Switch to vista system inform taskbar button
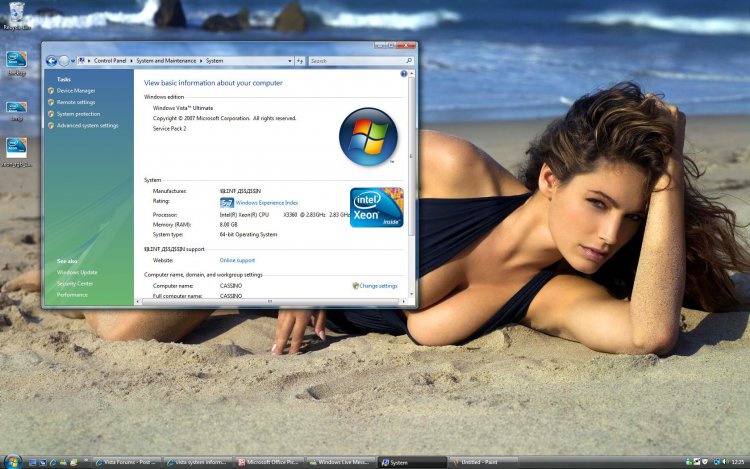Viewport: 750px width, 469px height. click(197, 462)
